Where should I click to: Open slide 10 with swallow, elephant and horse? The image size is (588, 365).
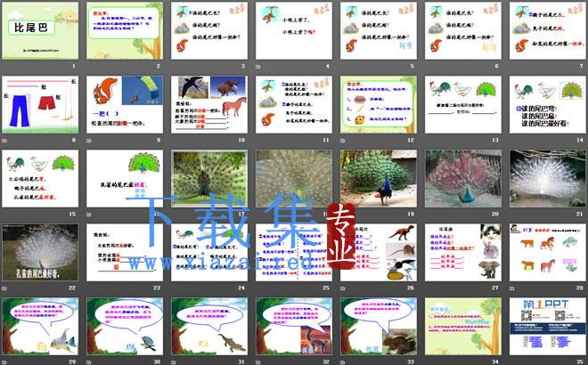point(209,104)
